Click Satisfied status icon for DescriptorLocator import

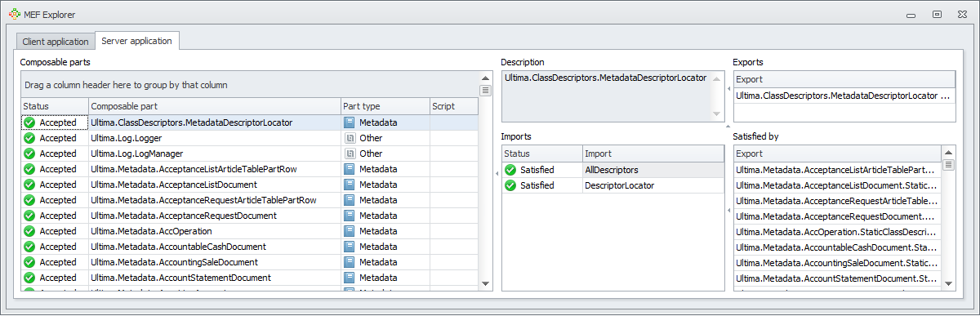(x=511, y=185)
